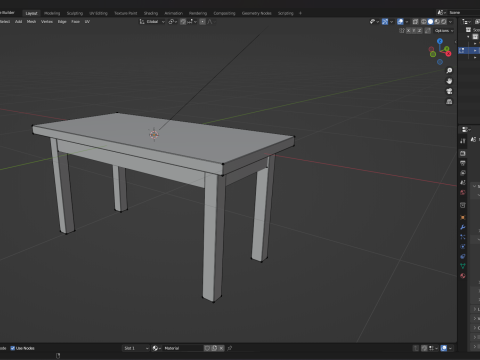Screen dimensions: 480x360
Task: Open the Render properties tab icon
Action: 463,153
